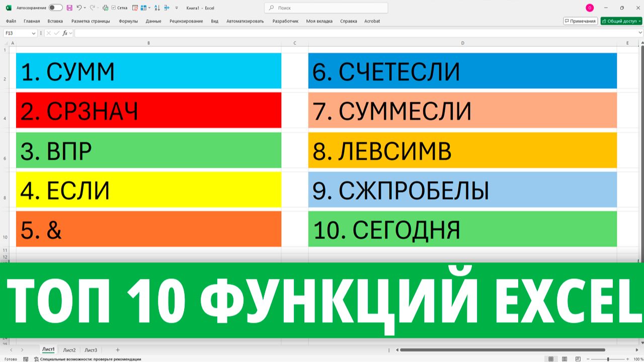Select the orange cell '5. &'
Screen dimensions: 644x362
coord(148,229)
